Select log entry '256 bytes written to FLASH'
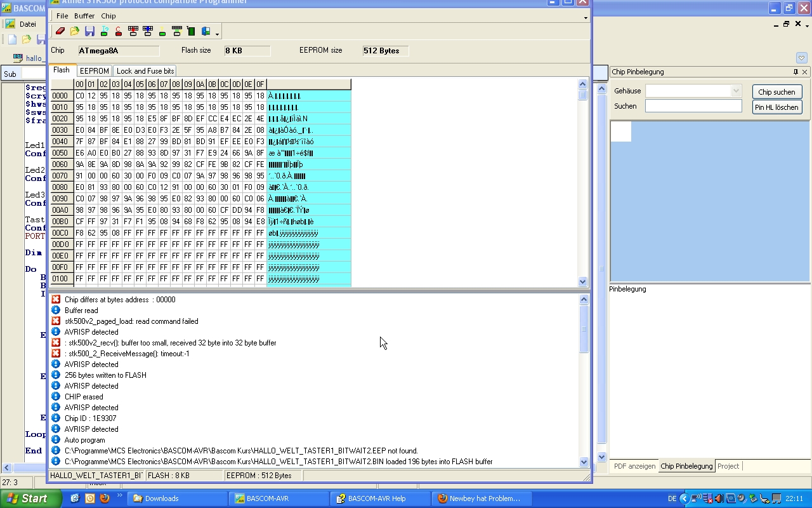Screen dimensions: 812x508 point(105,375)
